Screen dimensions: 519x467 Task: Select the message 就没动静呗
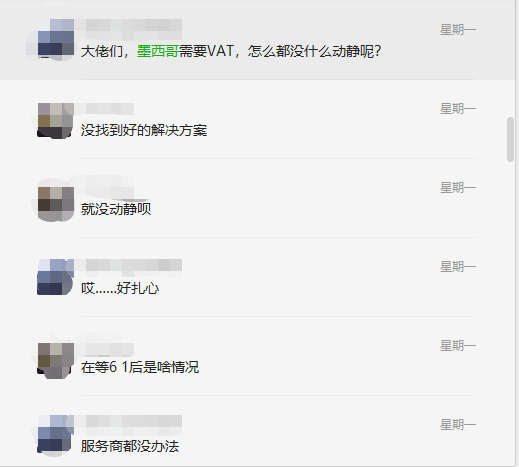coord(116,209)
